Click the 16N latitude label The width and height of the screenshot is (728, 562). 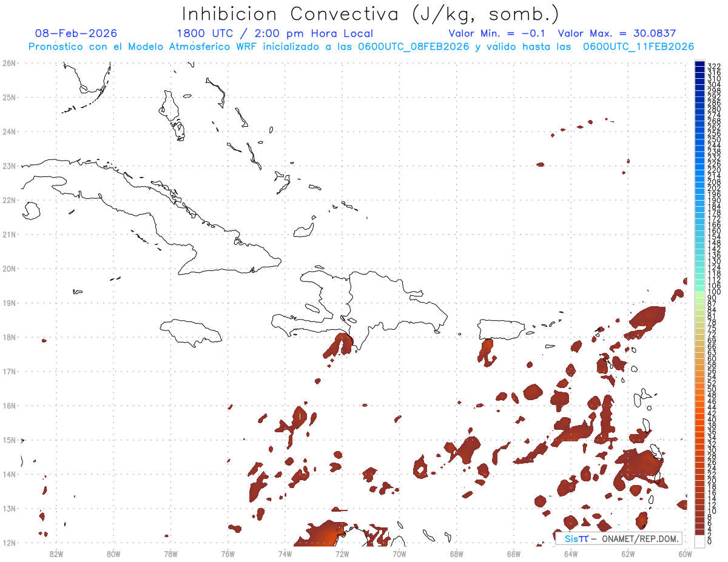pyautogui.click(x=9, y=406)
